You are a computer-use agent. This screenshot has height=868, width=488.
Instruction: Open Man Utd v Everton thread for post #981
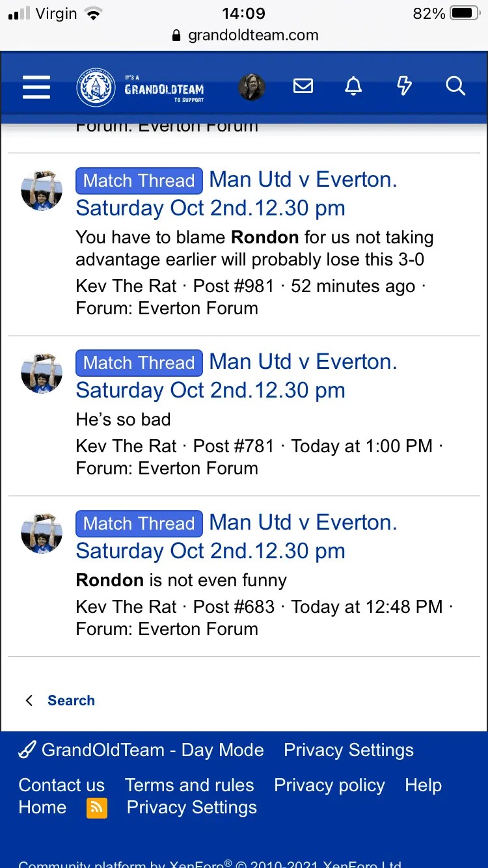(303, 180)
